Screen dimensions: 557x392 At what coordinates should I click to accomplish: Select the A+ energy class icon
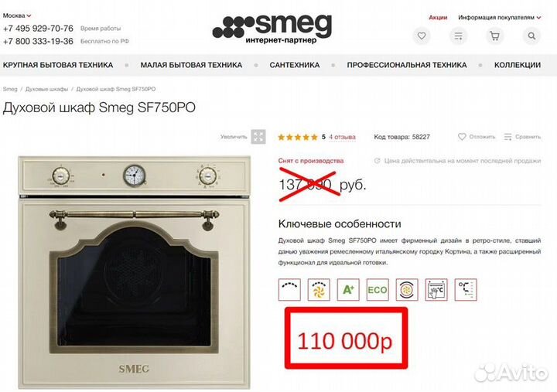348,290
